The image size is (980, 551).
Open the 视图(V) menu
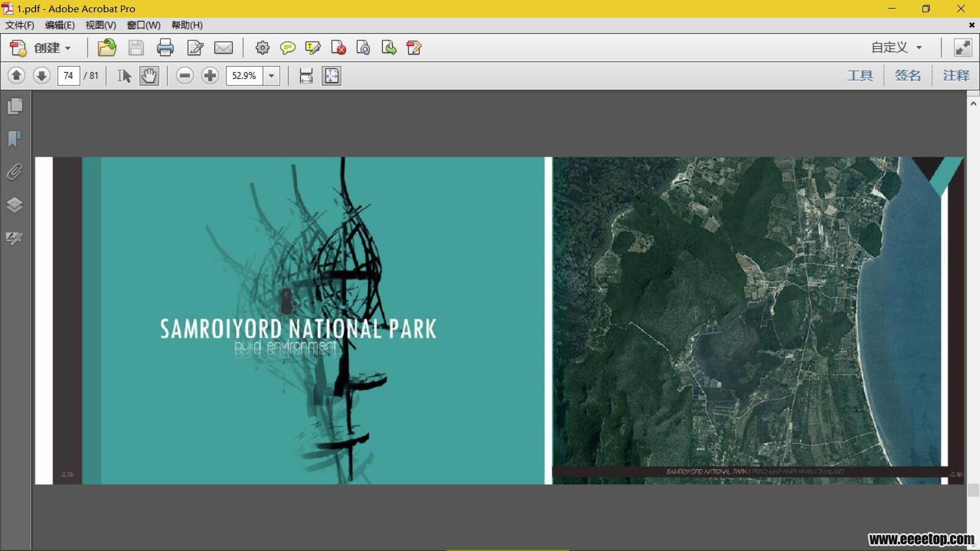click(100, 25)
